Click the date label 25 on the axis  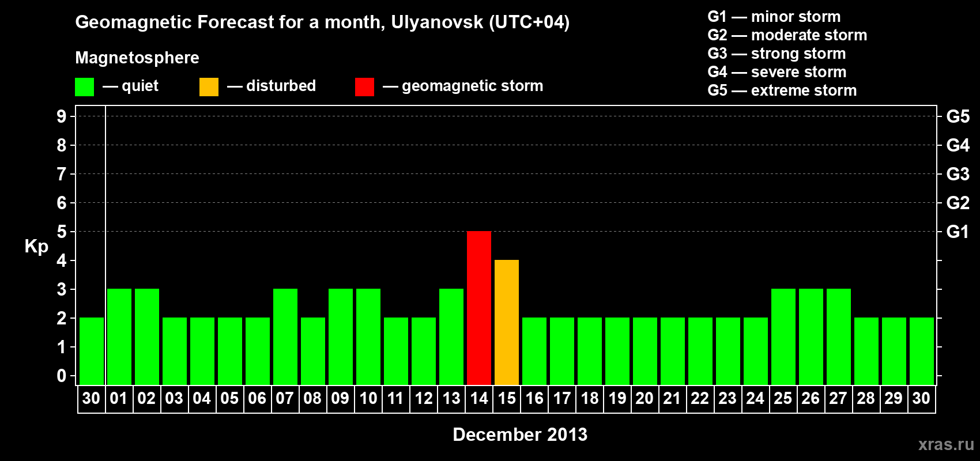783,398
